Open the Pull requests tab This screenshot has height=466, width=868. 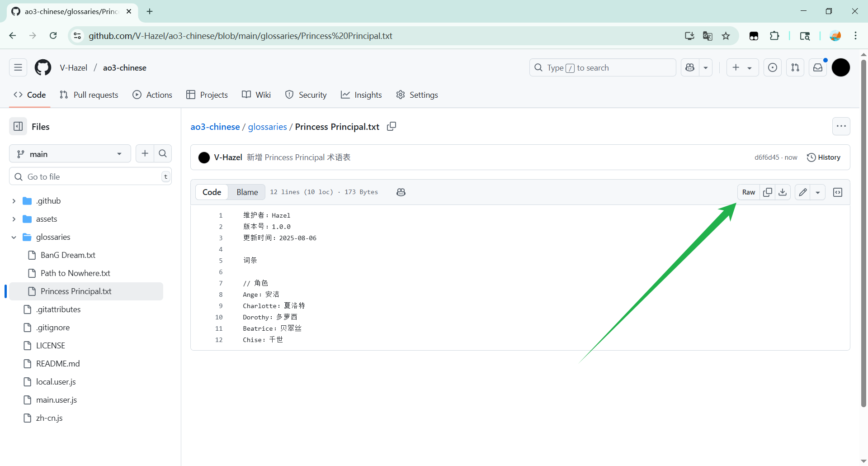click(89, 95)
